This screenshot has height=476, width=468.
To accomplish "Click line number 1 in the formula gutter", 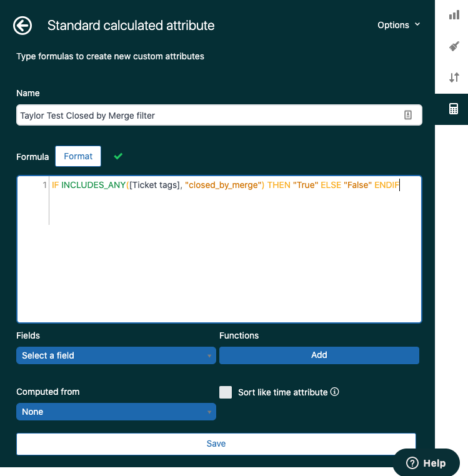I will coord(44,186).
